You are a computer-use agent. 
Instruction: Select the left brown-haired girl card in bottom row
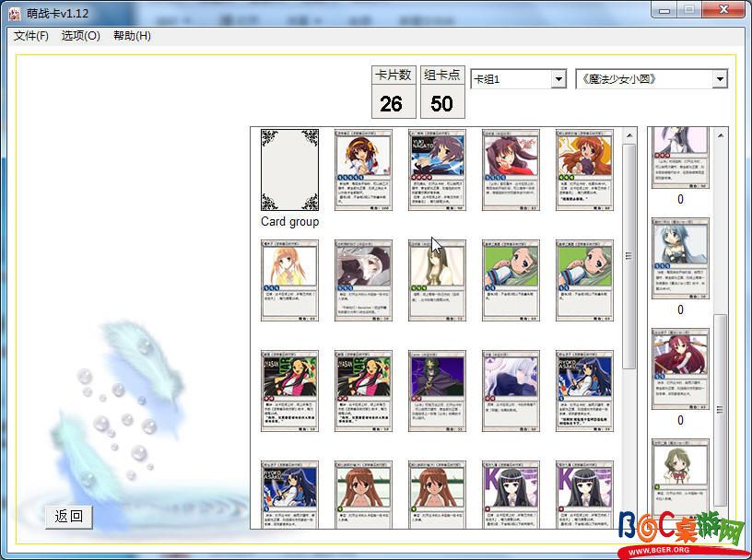tap(363, 495)
